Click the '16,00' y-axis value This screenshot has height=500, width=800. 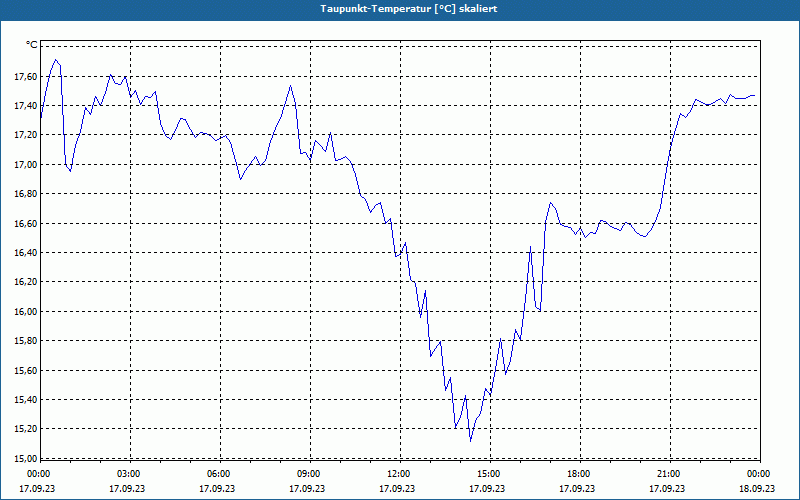(x=26, y=311)
